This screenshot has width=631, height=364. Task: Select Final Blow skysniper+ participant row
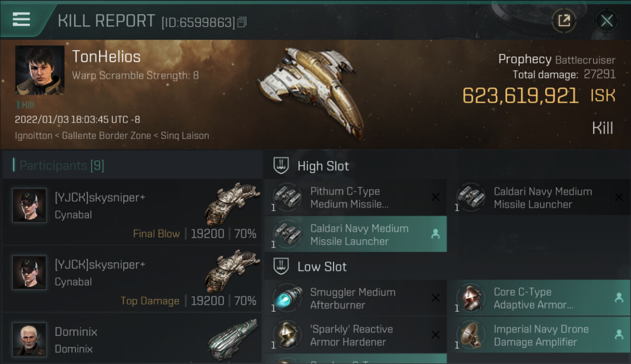(x=132, y=213)
